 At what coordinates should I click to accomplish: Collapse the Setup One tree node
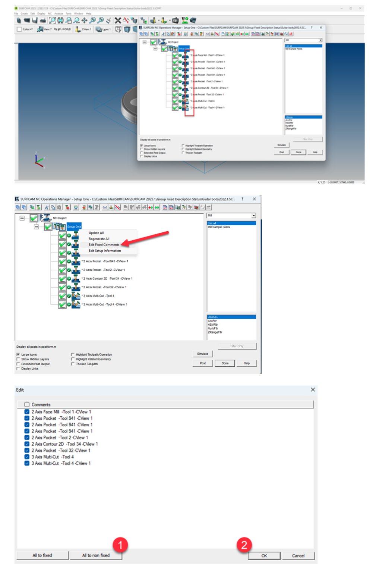pyautogui.click(x=36, y=227)
